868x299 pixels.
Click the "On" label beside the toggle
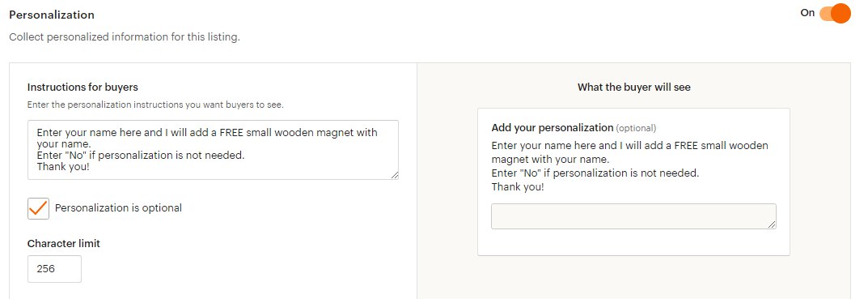click(807, 13)
